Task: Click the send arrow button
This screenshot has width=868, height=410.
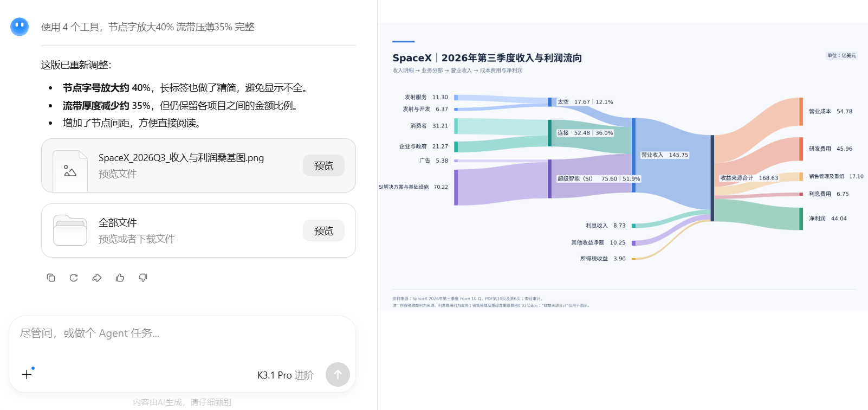Action: (338, 374)
